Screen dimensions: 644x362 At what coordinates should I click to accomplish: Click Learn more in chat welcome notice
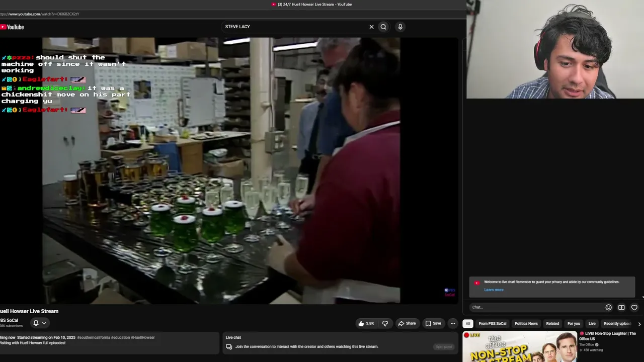click(x=494, y=290)
